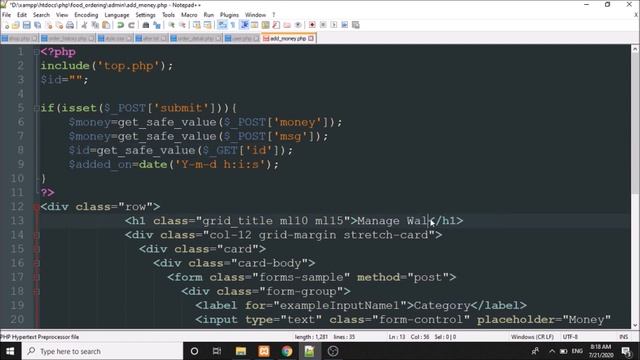640x360 pixels.
Task: Click the Playback macro icon
Action: coord(334,25)
